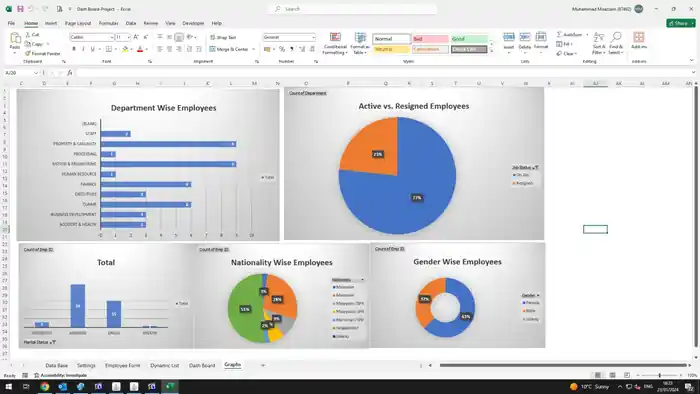This screenshot has height=394, width=700.
Task: Click the Cut scissors icon
Action: 28,35
